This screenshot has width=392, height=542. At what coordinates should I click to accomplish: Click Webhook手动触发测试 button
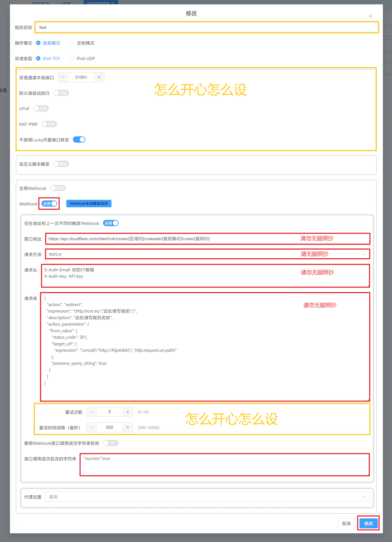[89, 204]
